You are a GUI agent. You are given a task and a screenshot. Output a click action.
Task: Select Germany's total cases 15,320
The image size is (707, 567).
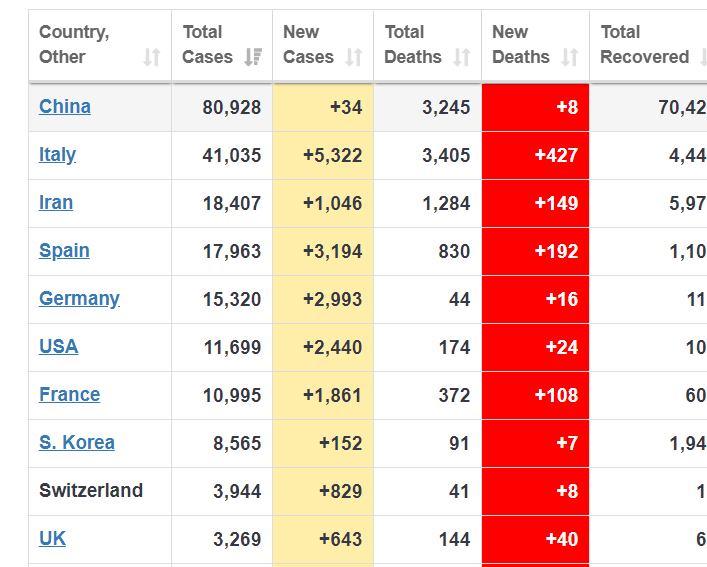232,300
